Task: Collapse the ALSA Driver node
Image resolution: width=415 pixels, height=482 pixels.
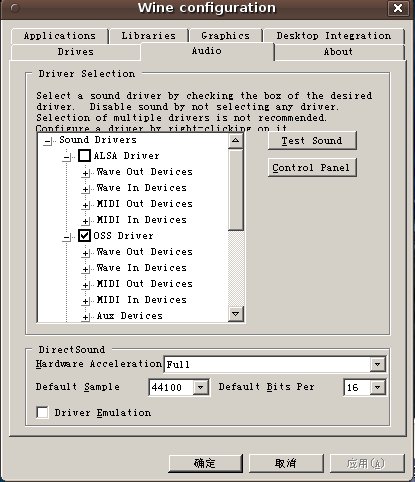Action: (67, 157)
